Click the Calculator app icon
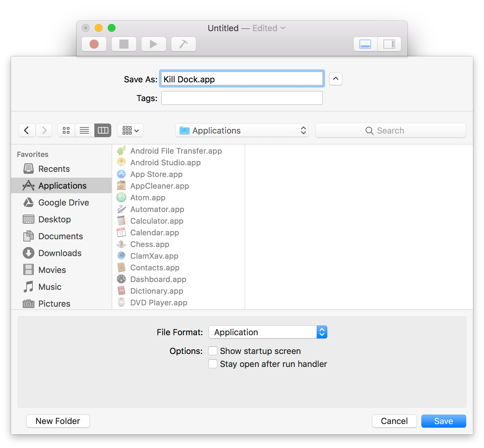Screen dimensions: 484x448 coord(121,221)
